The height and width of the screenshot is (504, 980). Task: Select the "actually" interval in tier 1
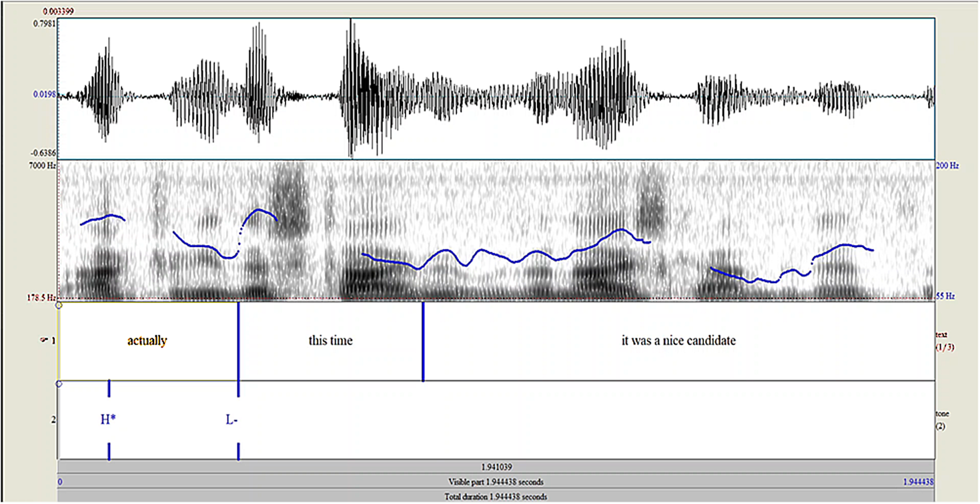point(147,341)
